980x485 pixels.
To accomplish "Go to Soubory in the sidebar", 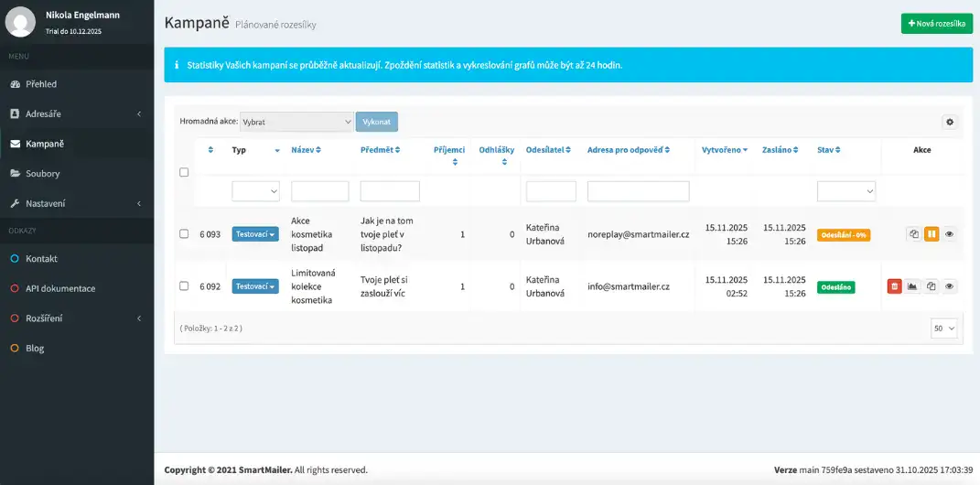I will click(42, 173).
